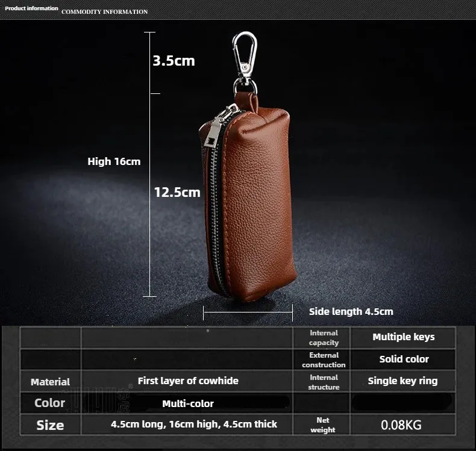
Task: Select the 3.5cm dimension label
Action: 174,61
